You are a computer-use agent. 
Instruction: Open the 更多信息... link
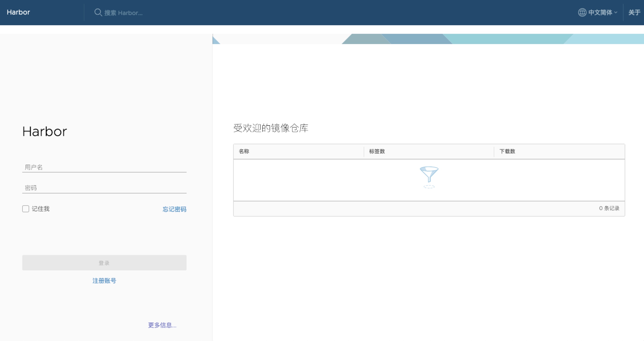pyautogui.click(x=162, y=325)
